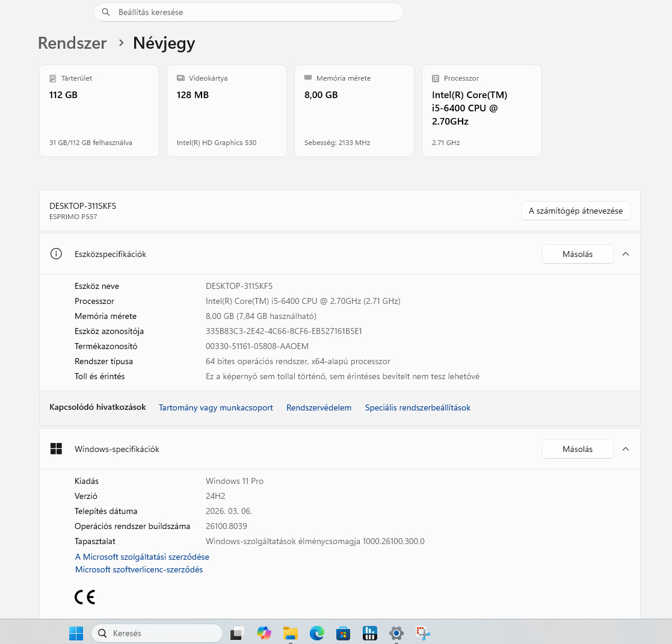The image size is (672, 644).
Task: Select the processor value in Eszközspecifikációk
Action: 303,301
